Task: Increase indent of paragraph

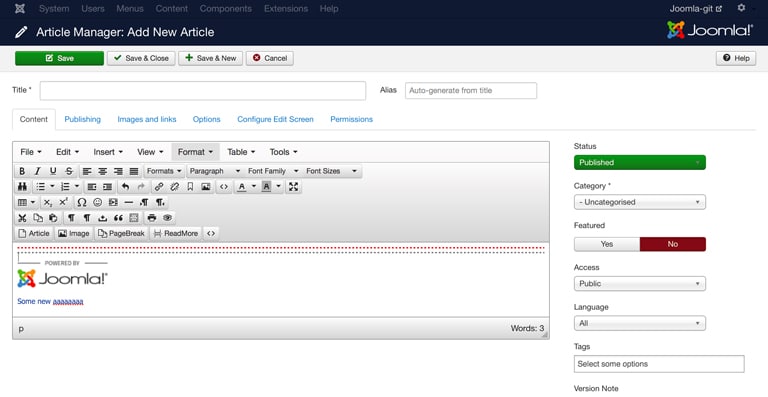Action: point(107,187)
